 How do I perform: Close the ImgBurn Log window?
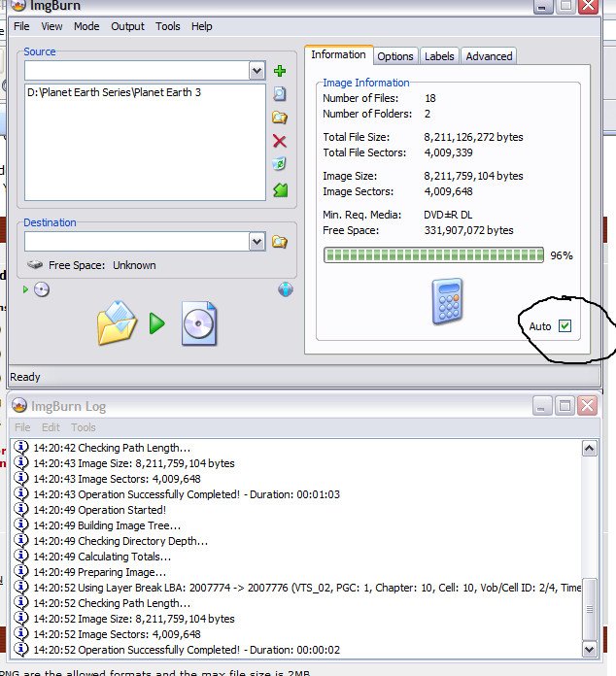tap(587, 406)
